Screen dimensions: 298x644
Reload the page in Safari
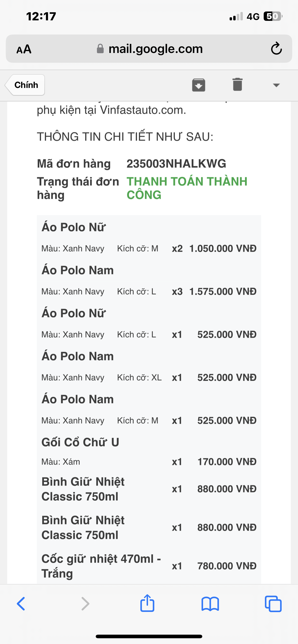coord(276,49)
